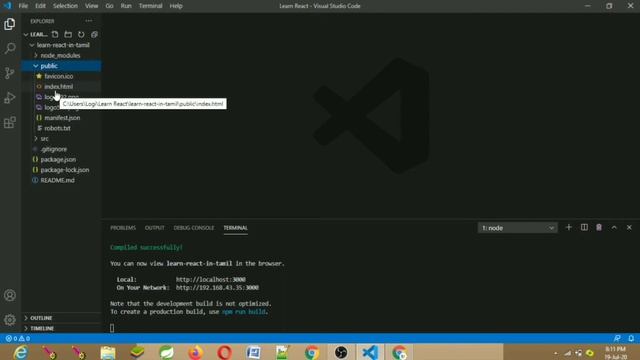640x360 pixels.
Task: Open the Run menu
Action: click(126, 6)
